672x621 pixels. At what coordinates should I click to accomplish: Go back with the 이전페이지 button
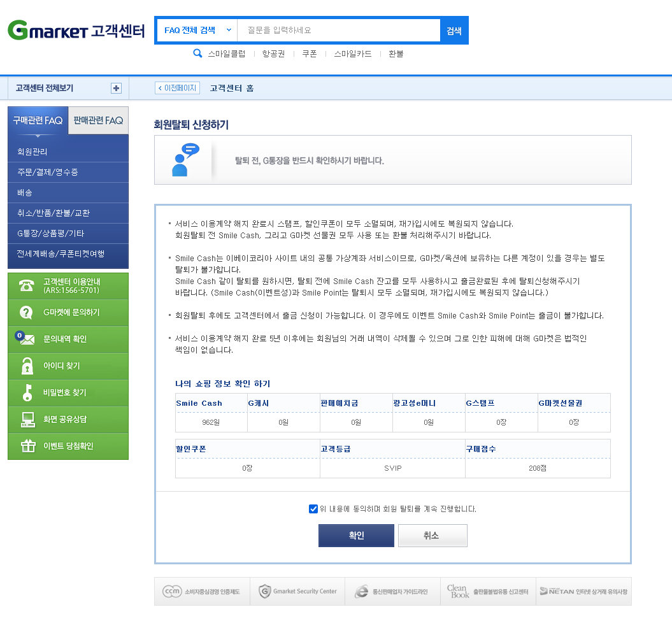[x=177, y=88]
